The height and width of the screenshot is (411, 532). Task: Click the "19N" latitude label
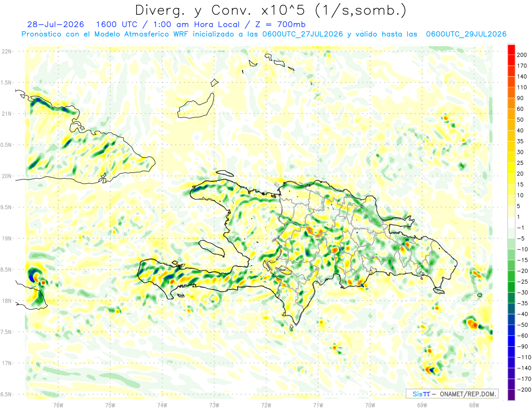(6, 239)
